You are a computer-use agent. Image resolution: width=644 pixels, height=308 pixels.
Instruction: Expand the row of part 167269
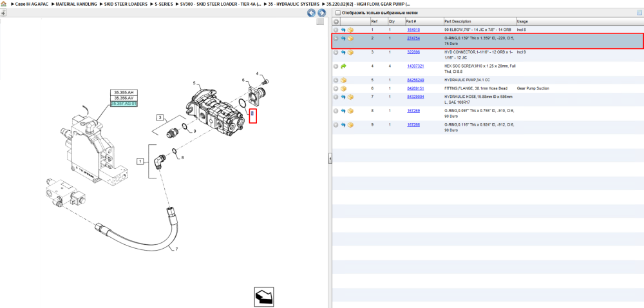pyautogui.click(x=336, y=111)
